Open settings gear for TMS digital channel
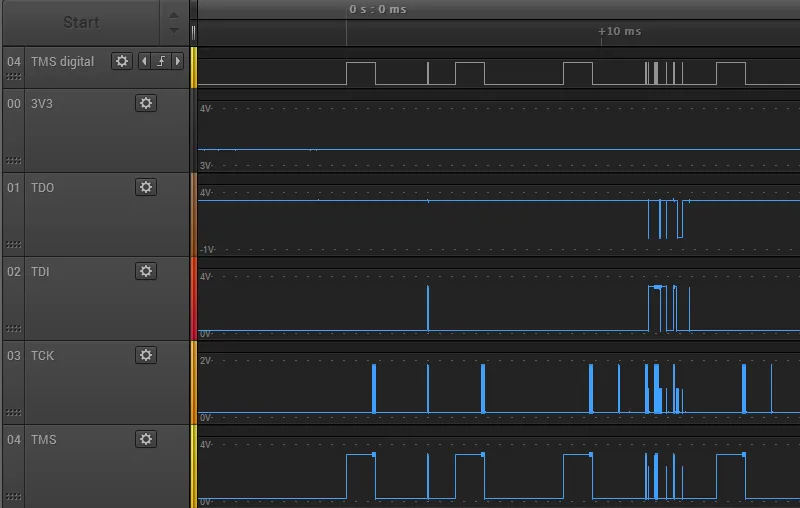The height and width of the screenshot is (508, 800). 121,61
